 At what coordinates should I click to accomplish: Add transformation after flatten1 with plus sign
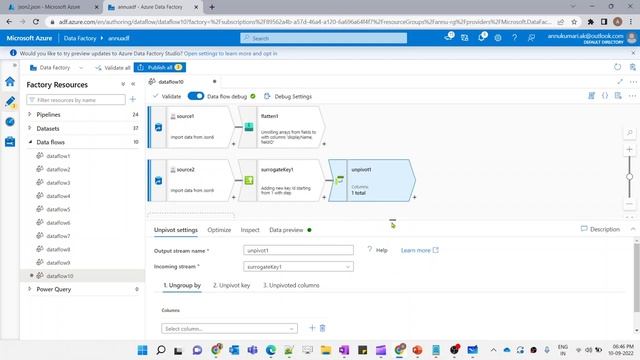tap(324, 144)
